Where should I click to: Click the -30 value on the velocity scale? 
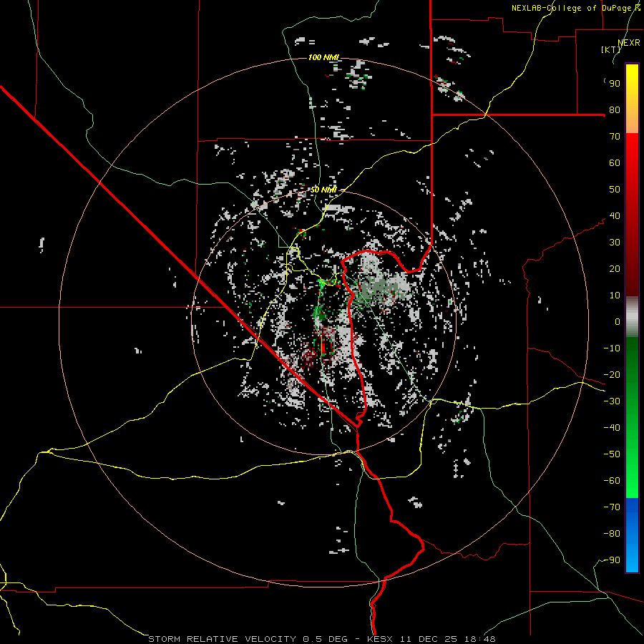[x=612, y=401]
